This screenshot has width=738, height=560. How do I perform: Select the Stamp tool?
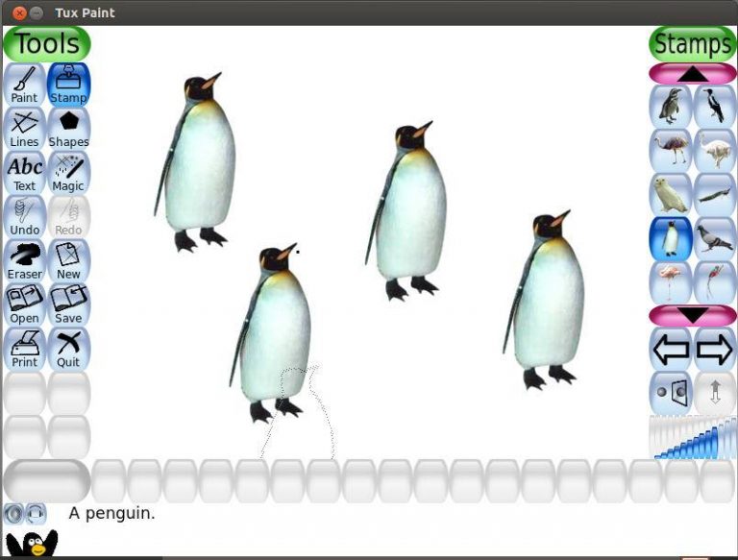coord(69,85)
